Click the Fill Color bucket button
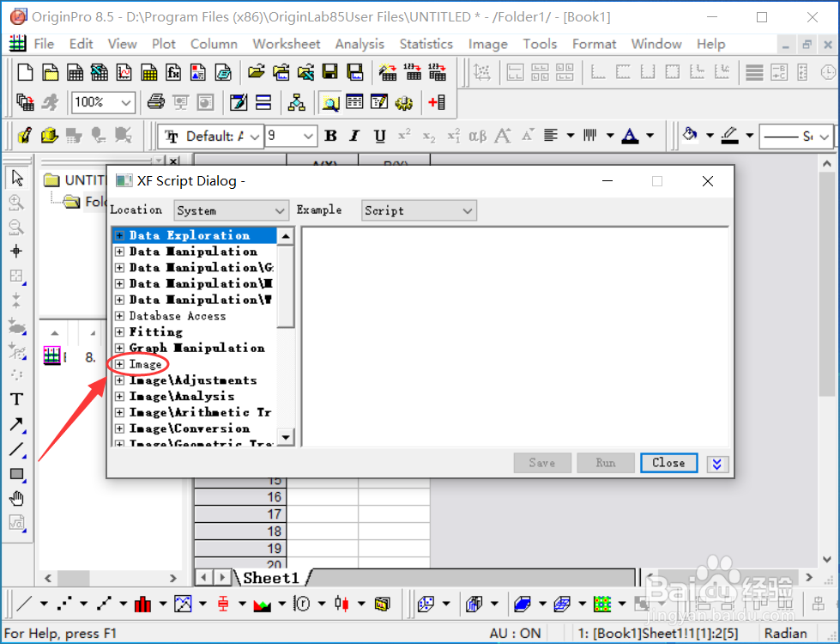 pyautogui.click(x=690, y=135)
